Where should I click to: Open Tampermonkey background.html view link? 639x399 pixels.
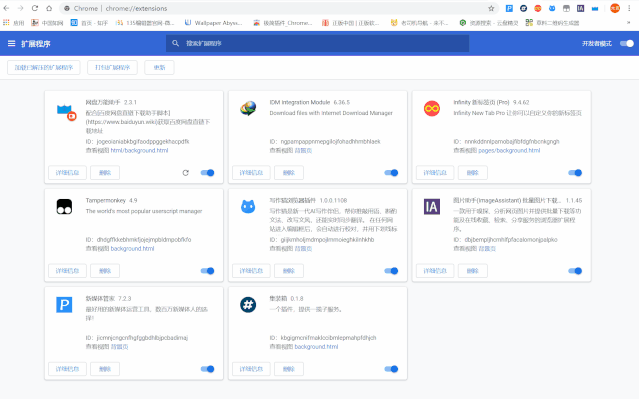[132, 249]
